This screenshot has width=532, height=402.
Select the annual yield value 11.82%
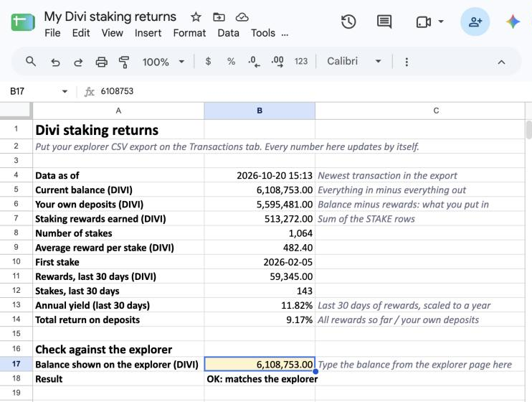[260, 305]
